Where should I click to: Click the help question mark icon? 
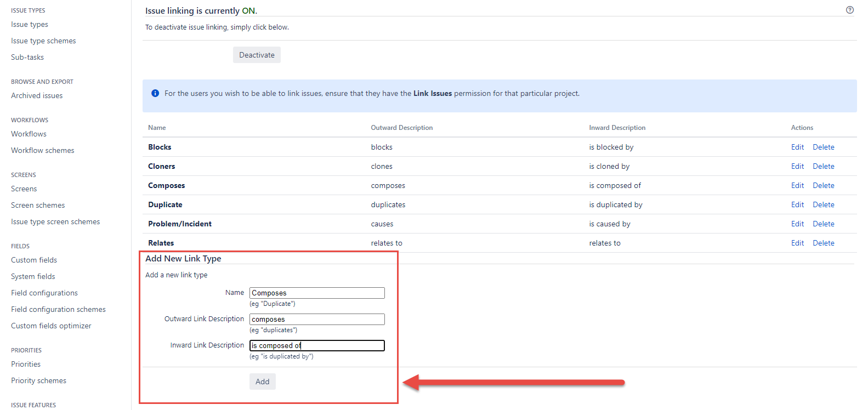849,10
